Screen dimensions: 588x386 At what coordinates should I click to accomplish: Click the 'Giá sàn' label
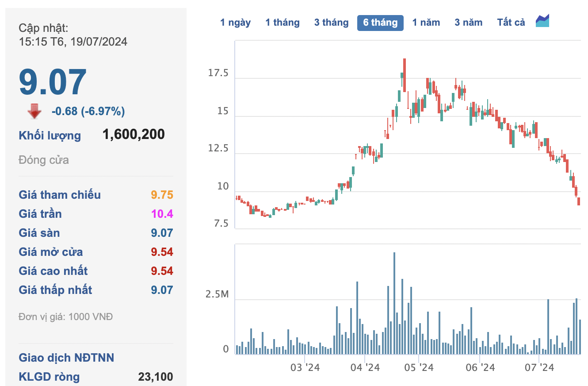[39, 233]
